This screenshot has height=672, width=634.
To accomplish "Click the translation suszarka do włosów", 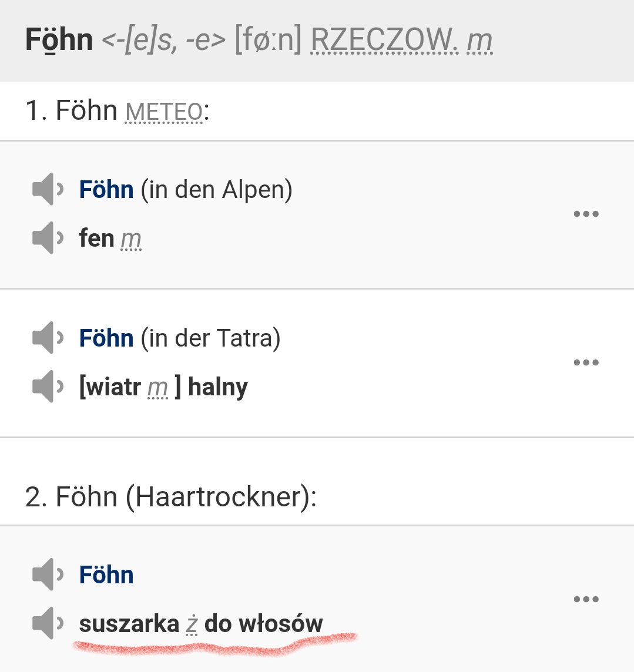I will click(x=201, y=624).
